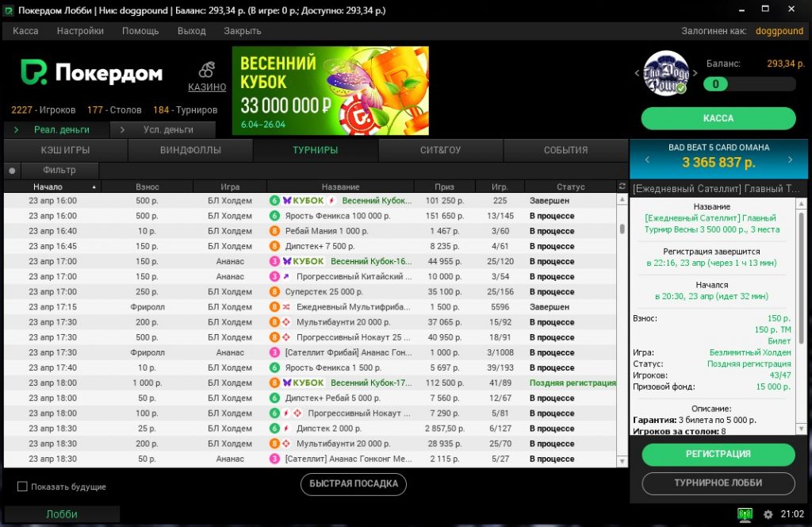Click the Закрыть menu item

point(243,31)
